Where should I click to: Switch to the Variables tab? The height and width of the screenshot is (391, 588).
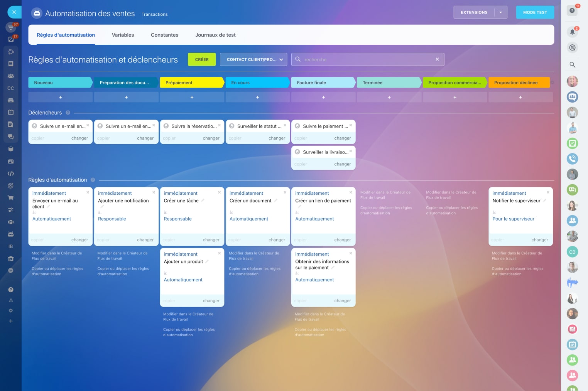[123, 35]
